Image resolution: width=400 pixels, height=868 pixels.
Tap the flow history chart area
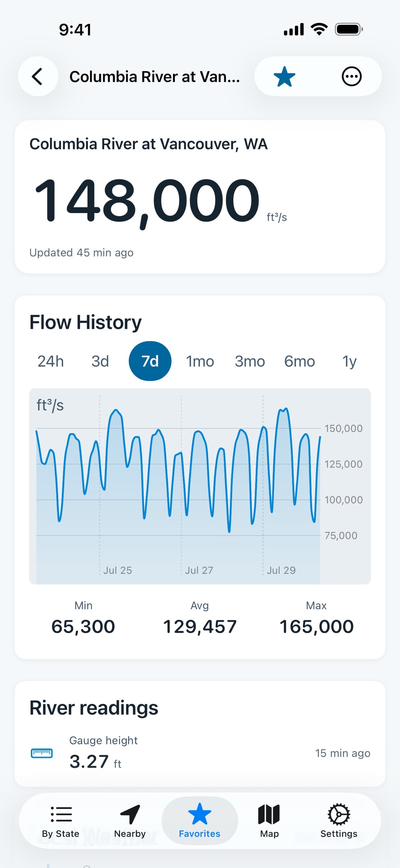pos(200,486)
